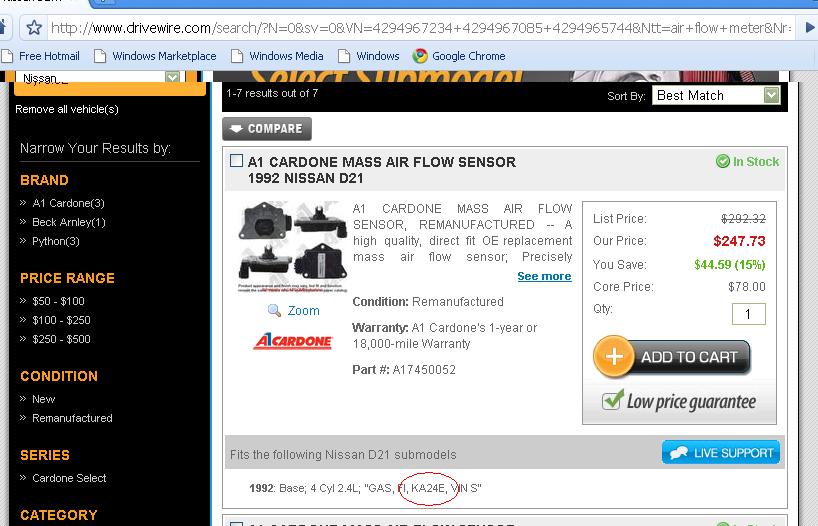The image size is (818, 526).
Task: Expand the Nissan vehicle make dropdown
Action: 172,77
